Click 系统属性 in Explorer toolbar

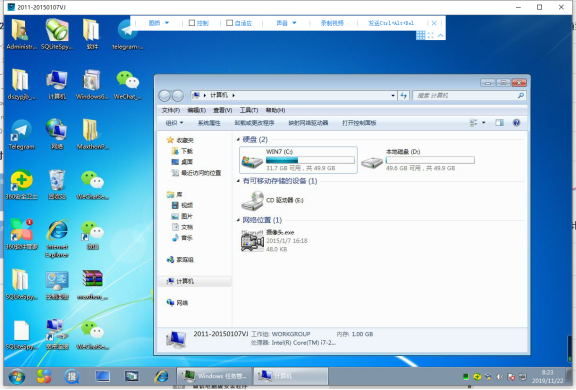(209, 123)
